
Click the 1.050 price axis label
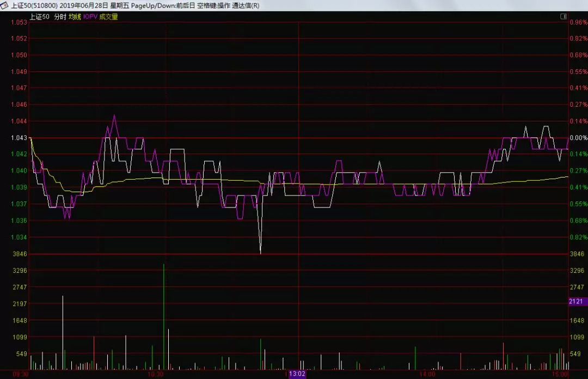(19, 55)
